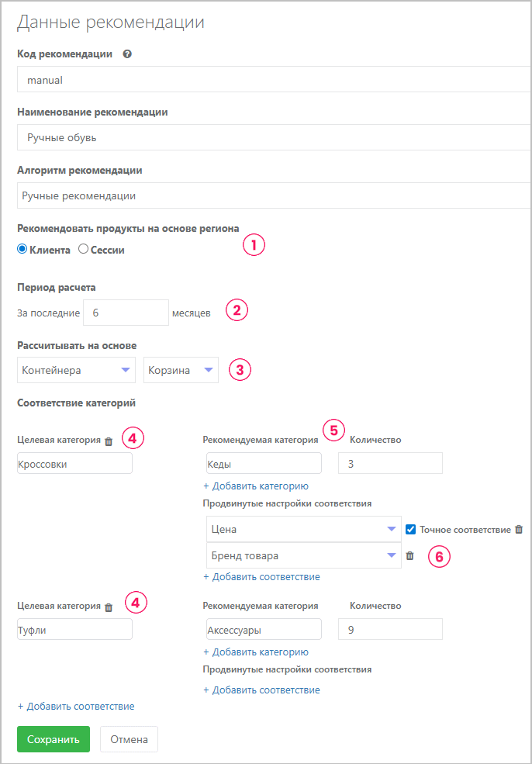The image size is (532, 764).
Task: Delete the Туфли target category with trash icon
Action: pos(109,607)
